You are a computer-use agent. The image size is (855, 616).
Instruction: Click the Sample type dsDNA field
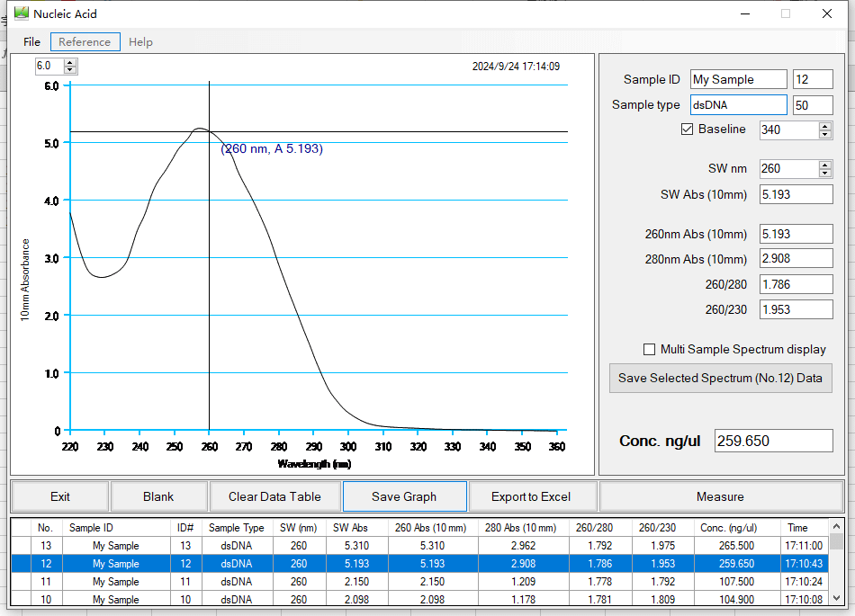(x=738, y=105)
